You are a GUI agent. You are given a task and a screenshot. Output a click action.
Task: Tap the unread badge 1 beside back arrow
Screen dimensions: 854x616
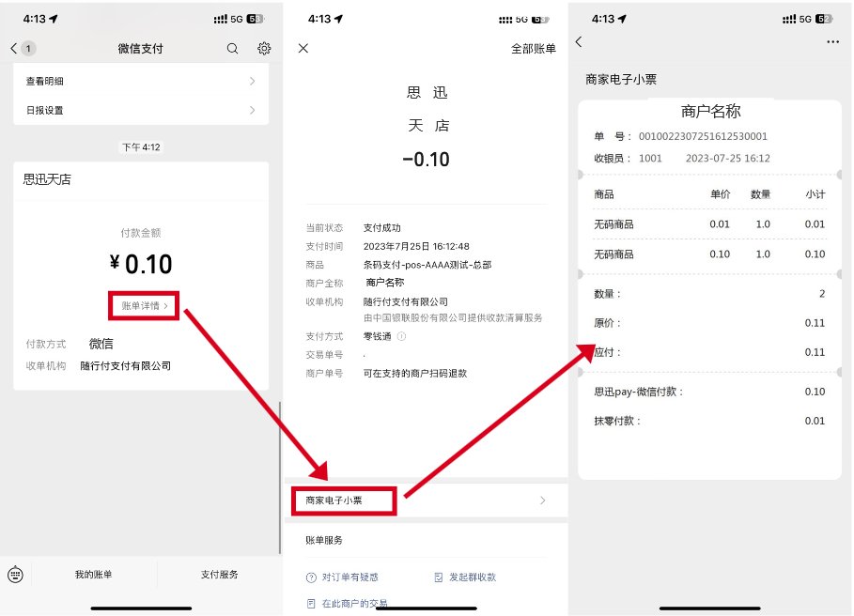click(28, 49)
